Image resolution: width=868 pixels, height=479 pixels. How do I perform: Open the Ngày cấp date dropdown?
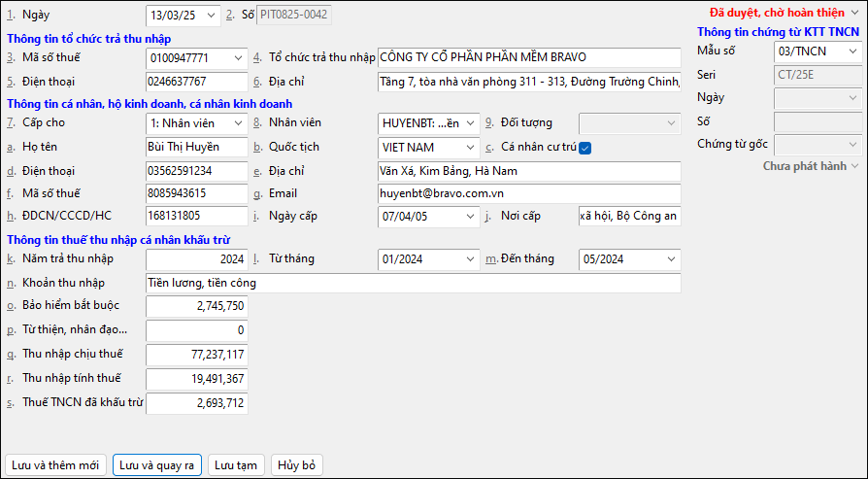471,216
